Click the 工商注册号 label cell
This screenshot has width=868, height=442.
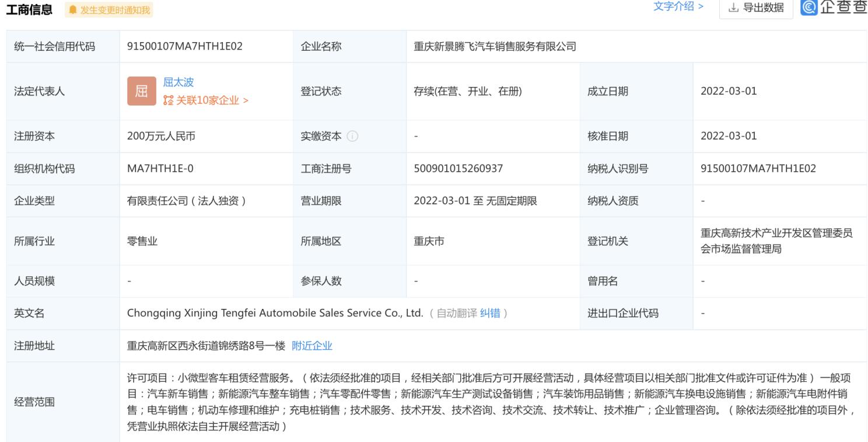click(x=349, y=169)
